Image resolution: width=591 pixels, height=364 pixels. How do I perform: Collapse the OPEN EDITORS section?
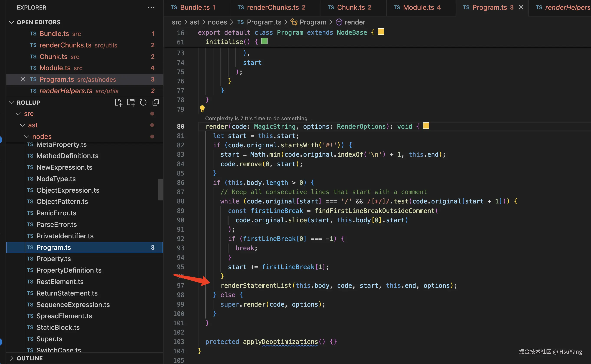point(11,22)
